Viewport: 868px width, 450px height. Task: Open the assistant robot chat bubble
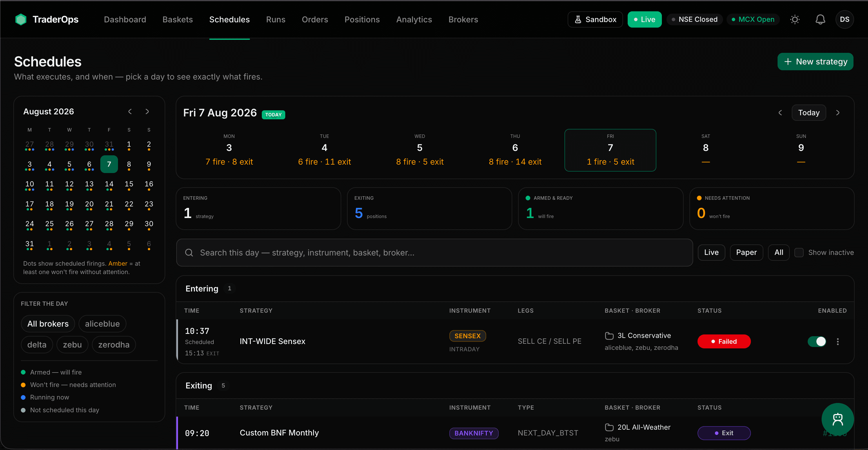point(838,419)
